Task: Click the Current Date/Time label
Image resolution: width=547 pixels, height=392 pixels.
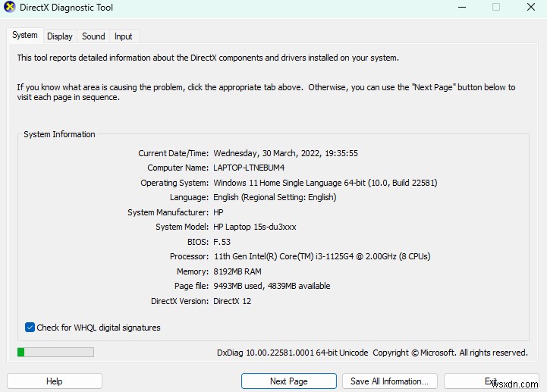Action: tap(174, 153)
